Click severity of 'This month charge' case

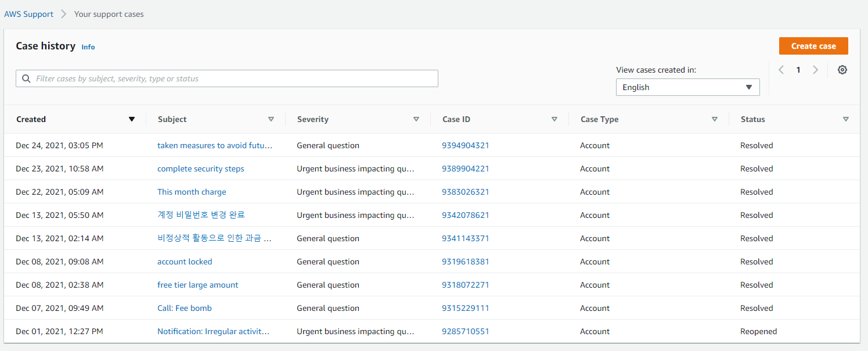pyautogui.click(x=355, y=192)
